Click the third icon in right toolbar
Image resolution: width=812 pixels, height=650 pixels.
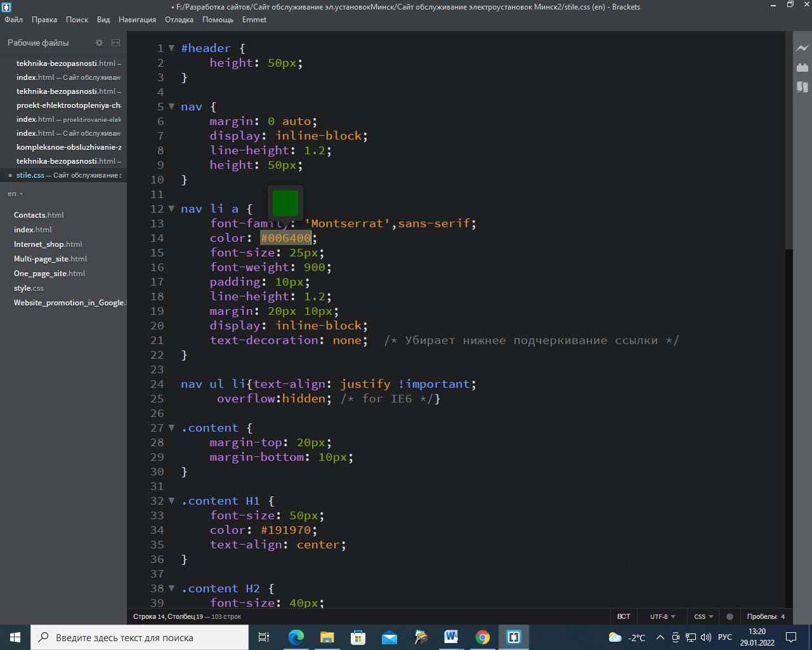802,87
